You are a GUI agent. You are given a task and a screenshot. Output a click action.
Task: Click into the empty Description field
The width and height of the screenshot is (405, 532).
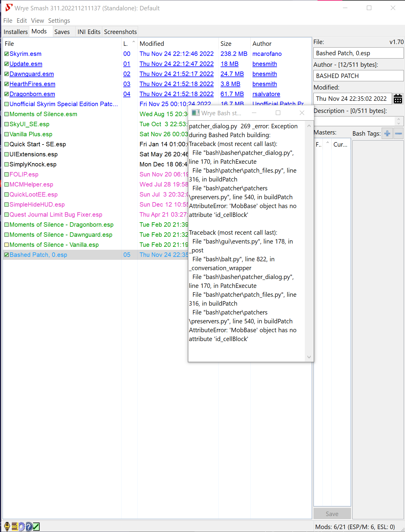pos(354,121)
